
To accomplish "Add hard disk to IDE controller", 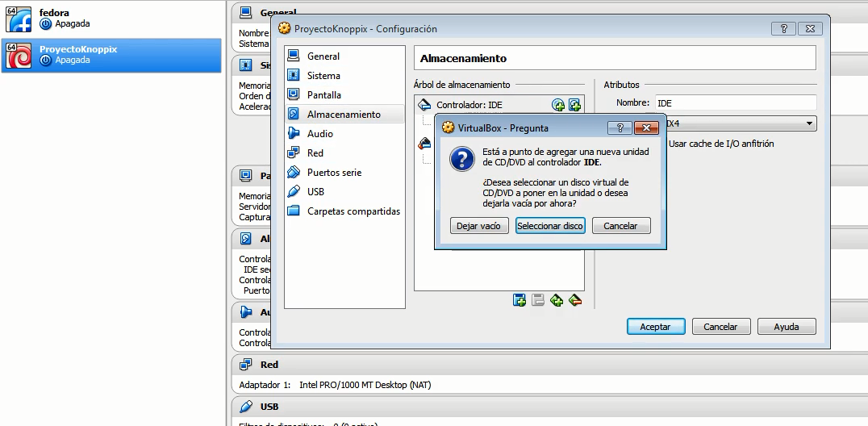I will pos(574,105).
